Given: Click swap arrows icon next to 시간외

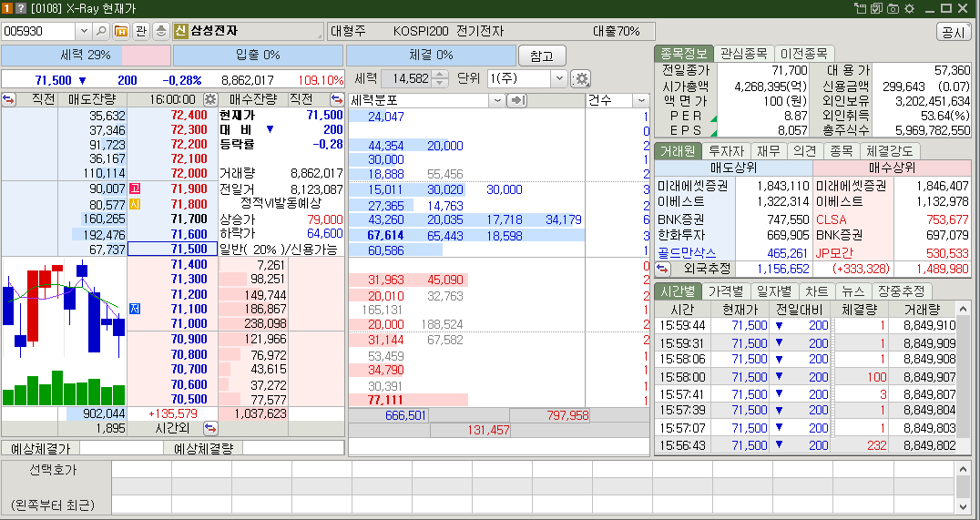Looking at the screenshot, I should [210, 428].
